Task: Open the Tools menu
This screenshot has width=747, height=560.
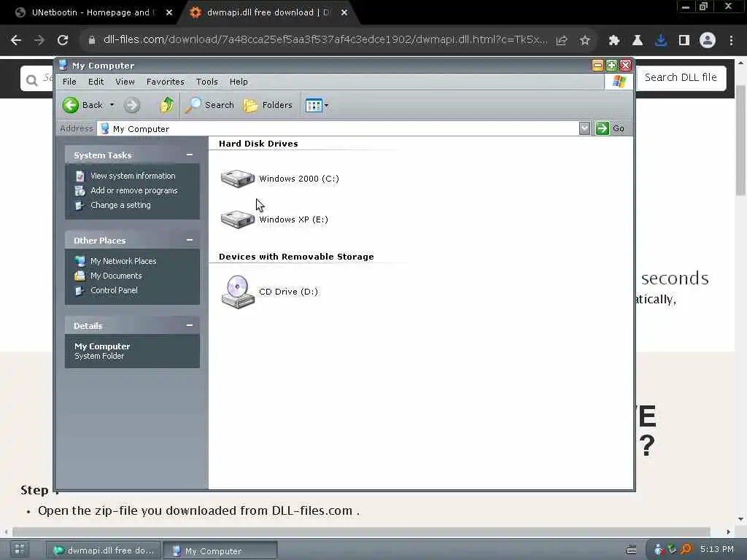Action: tap(206, 82)
